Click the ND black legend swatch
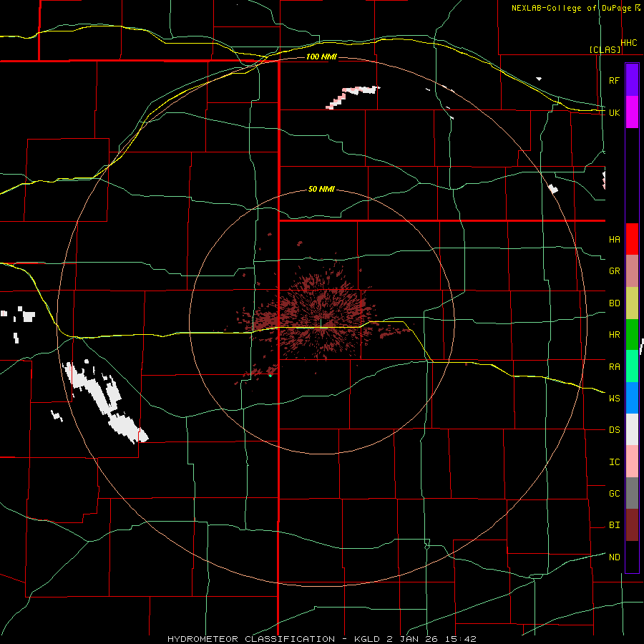644x644 pixels. click(x=632, y=557)
